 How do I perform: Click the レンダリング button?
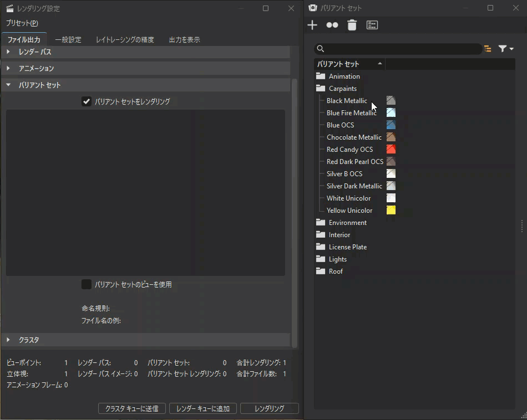point(270,408)
